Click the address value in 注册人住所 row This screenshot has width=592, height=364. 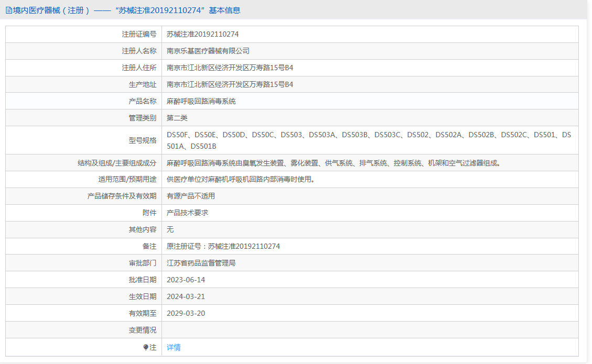click(x=230, y=68)
